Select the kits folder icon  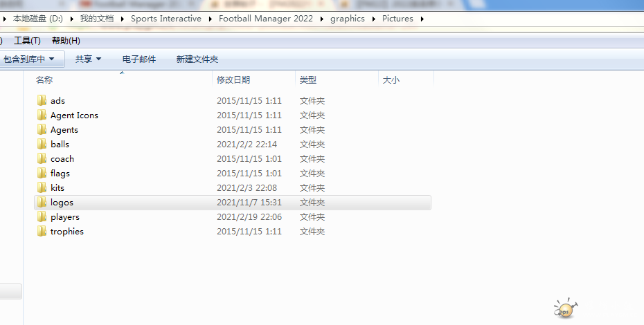click(42, 187)
